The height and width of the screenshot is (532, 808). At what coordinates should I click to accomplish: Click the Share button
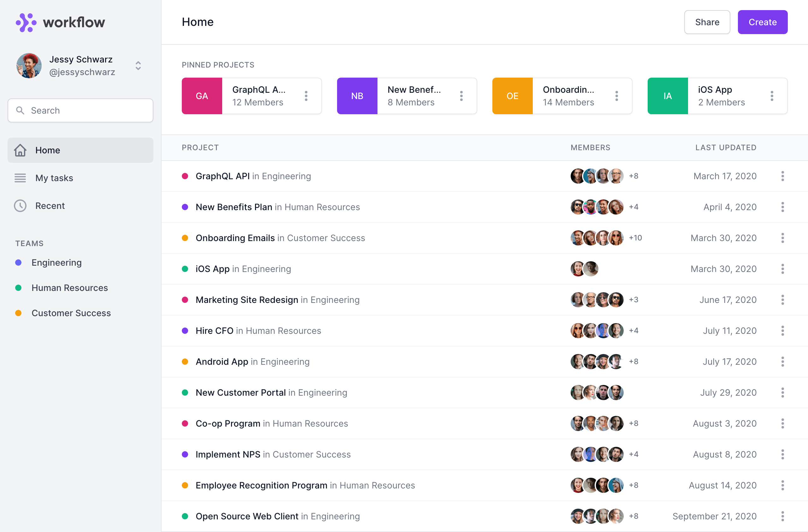coord(707,22)
